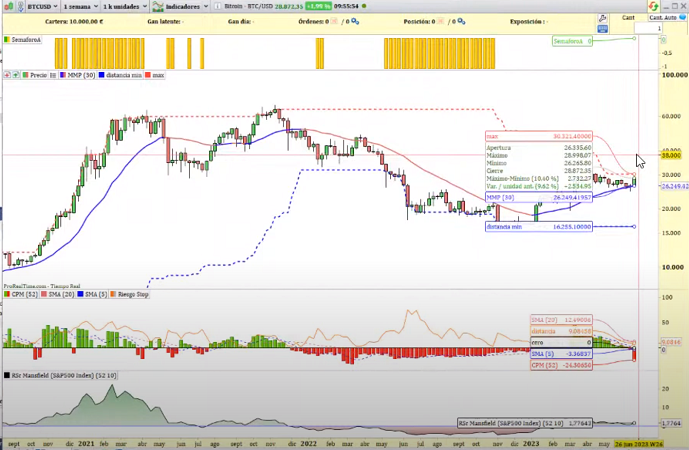Toggle the MMP (30) indicator label
This screenshot has width=689, height=450.
[77, 75]
